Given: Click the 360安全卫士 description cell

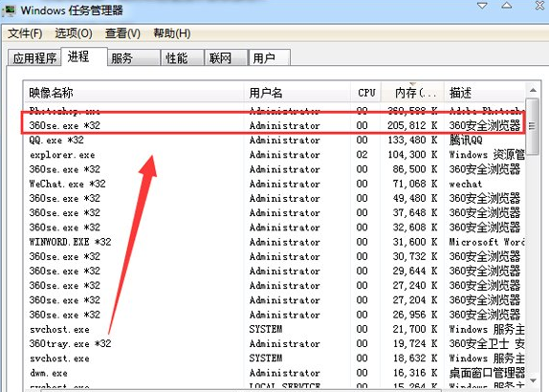Looking at the screenshot, I should [487, 343].
